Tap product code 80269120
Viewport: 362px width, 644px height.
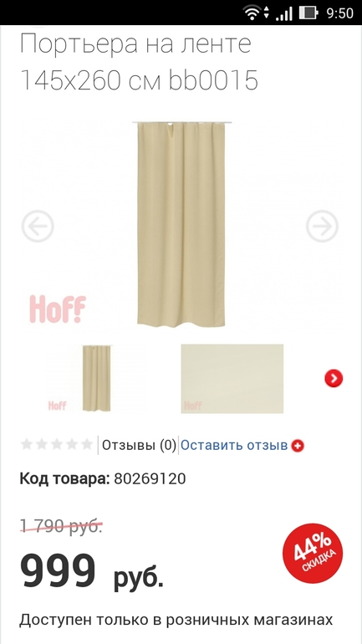tap(150, 478)
